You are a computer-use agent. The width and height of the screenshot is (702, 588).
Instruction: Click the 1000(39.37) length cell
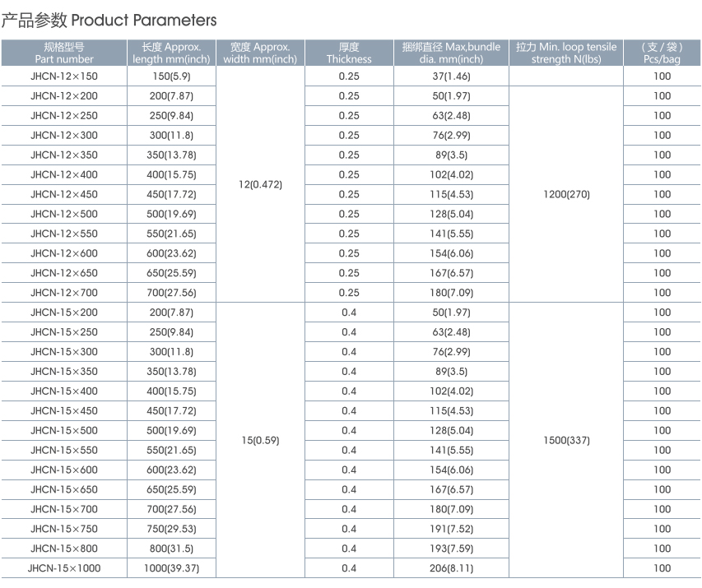point(171,568)
